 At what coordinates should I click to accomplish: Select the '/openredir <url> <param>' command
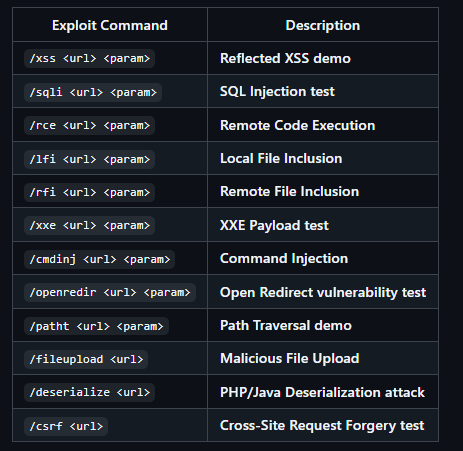(110, 292)
